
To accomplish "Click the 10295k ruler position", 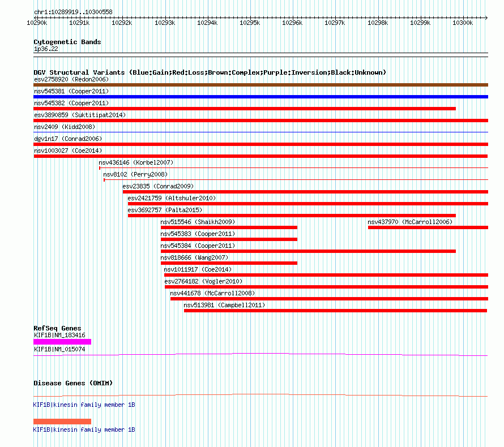I will [x=250, y=23].
